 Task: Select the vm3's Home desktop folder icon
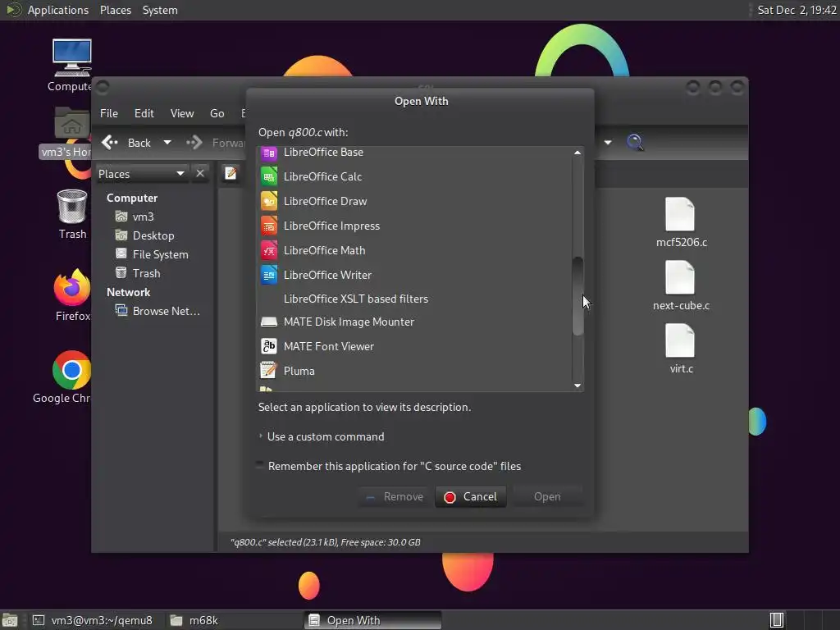click(x=72, y=123)
